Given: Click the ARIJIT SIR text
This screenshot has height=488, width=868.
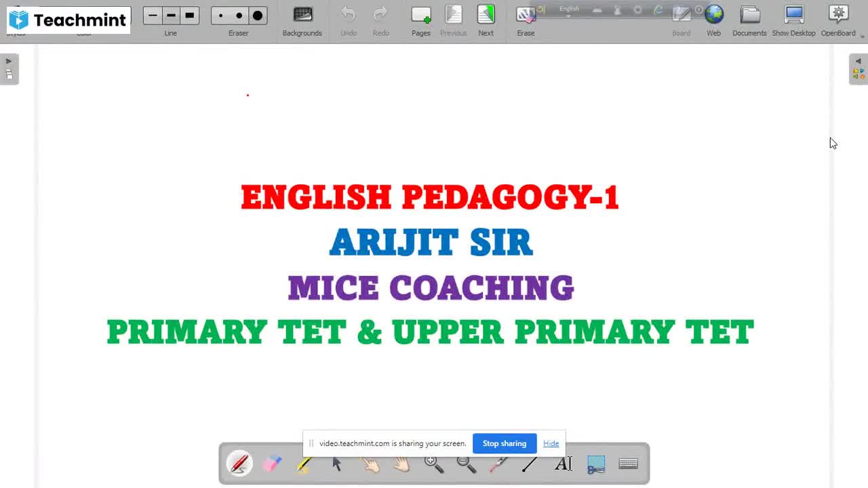Looking at the screenshot, I should [x=431, y=243].
